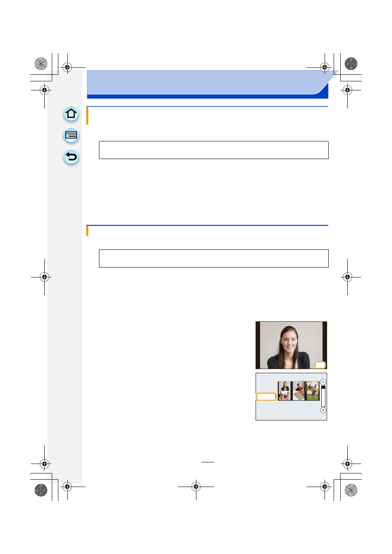Image resolution: width=392 pixels, height=554 pixels.
Task: Select the child playing soccer thumbnail
Action: [x=313, y=396]
